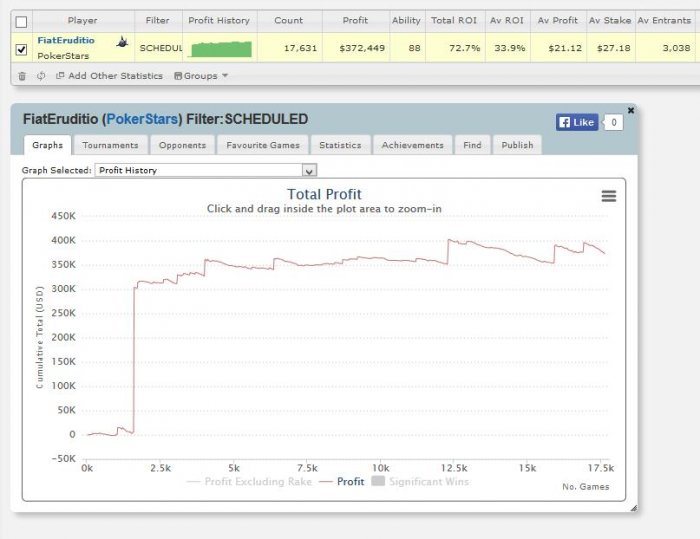Viewport: 700px width, 539px height.
Task: Open the Groups dropdown
Action: point(201,76)
